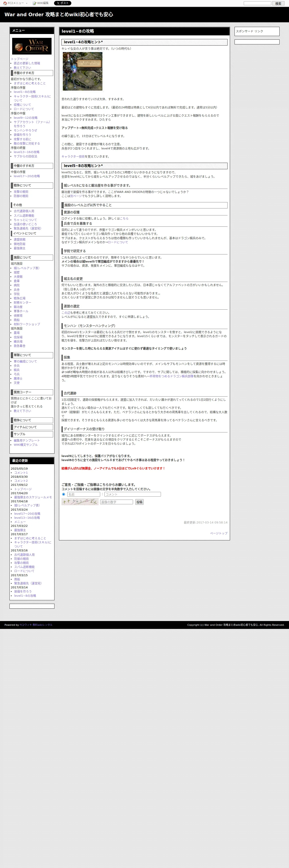Submit the comment with 投稿 button
289x868 pixels.
(139, 502)
